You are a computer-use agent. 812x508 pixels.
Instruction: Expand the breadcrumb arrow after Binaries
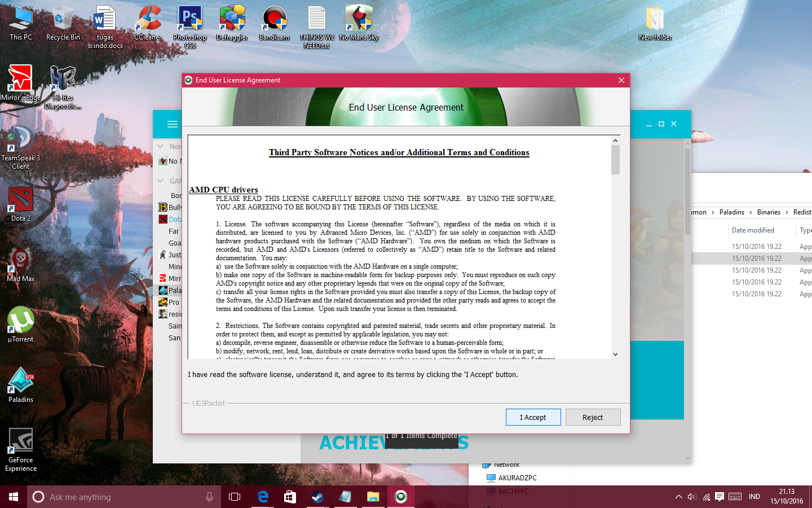click(x=787, y=212)
